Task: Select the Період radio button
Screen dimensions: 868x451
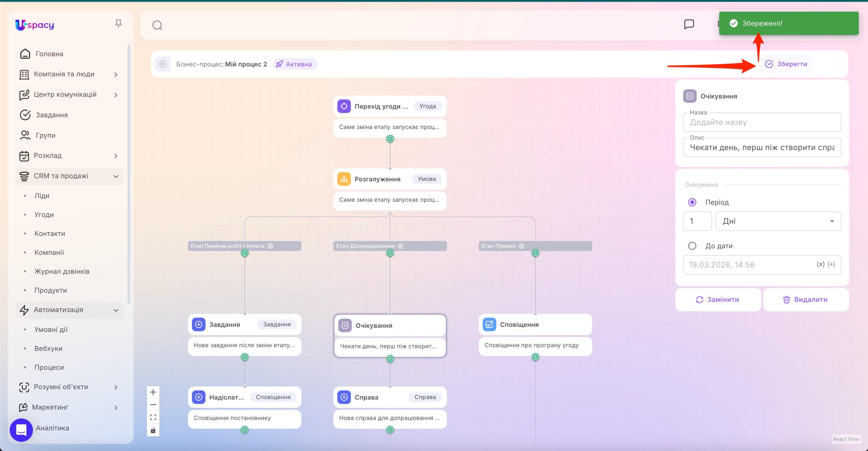Action: 693,202
